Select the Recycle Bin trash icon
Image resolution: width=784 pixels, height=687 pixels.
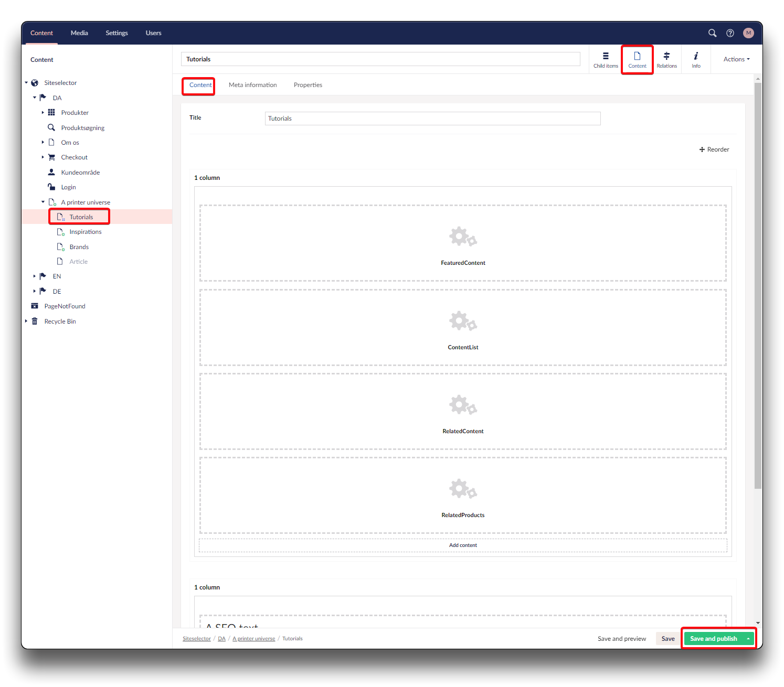point(35,321)
